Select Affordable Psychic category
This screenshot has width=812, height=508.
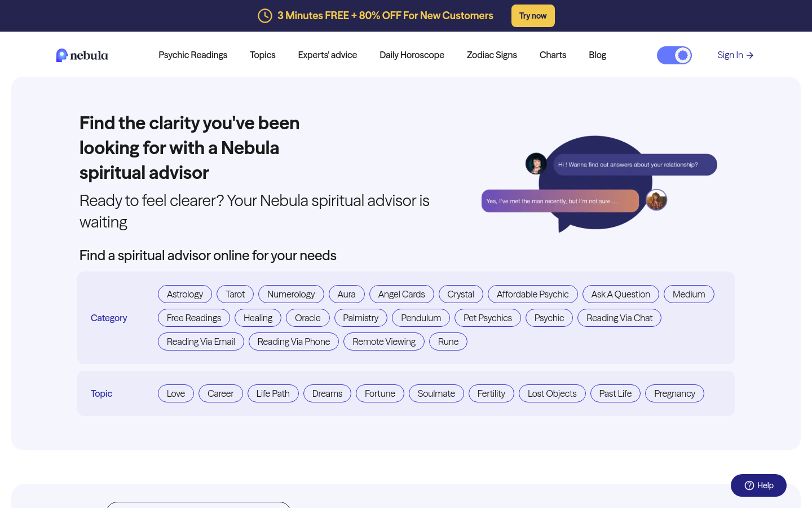click(533, 294)
